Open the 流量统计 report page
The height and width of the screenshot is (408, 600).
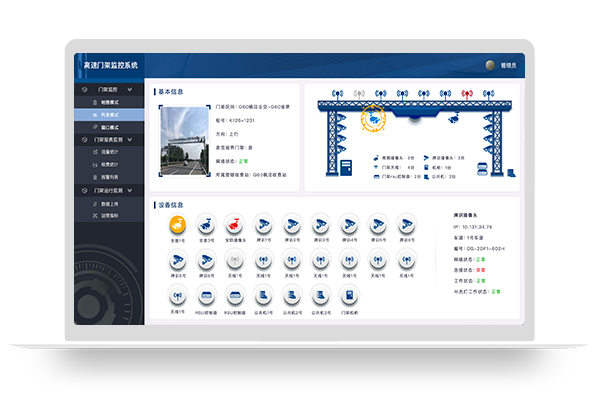pyautogui.click(x=108, y=152)
